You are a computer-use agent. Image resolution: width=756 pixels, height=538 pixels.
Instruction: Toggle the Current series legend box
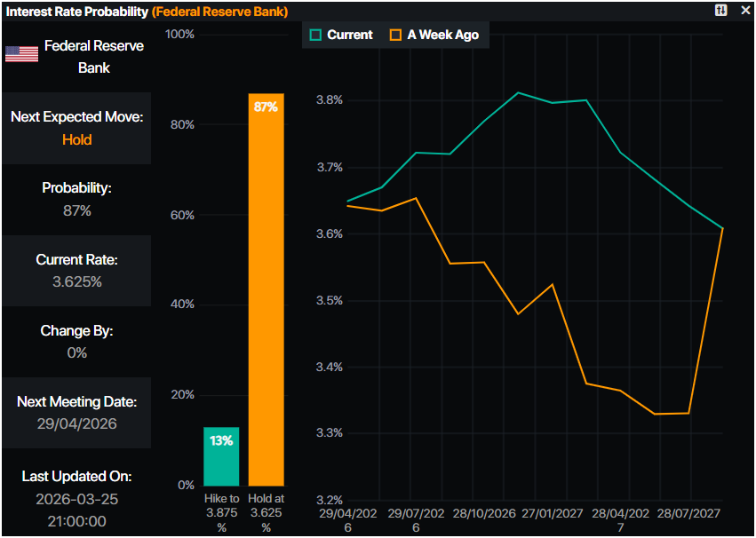click(314, 35)
